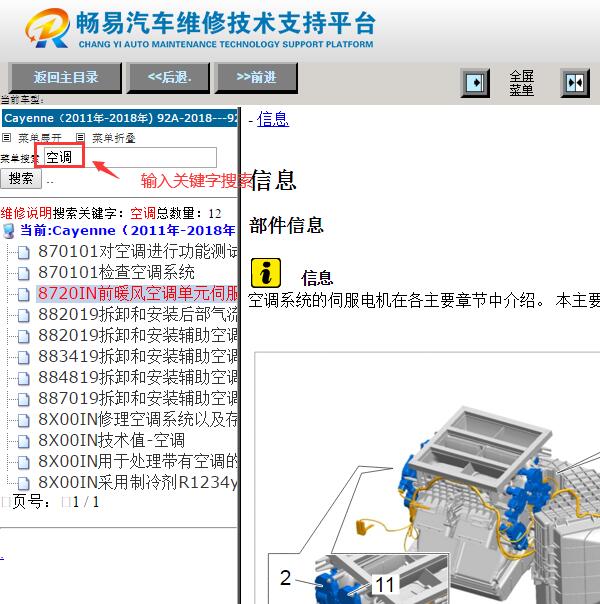Open 884819拆卸和安装辅助空调 entry

[x=138, y=377]
